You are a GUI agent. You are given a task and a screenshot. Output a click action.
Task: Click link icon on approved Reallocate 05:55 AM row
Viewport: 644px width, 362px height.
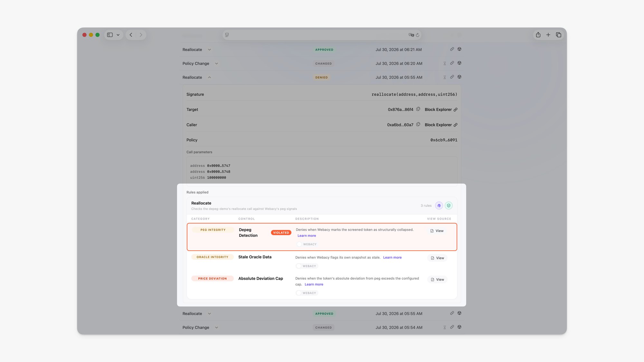[x=452, y=313]
